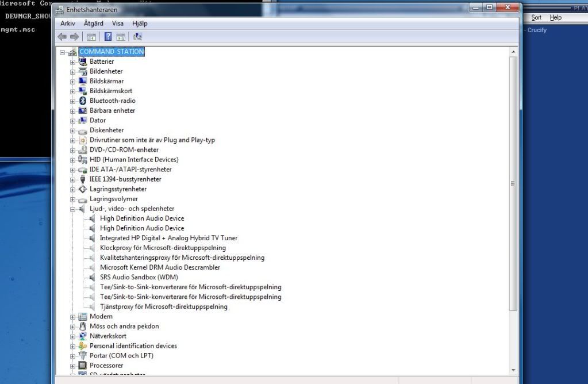The height and width of the screenshot is (384, 588).
Task: Click the Processorer chip icon
Action: click(x=83, y=365)
